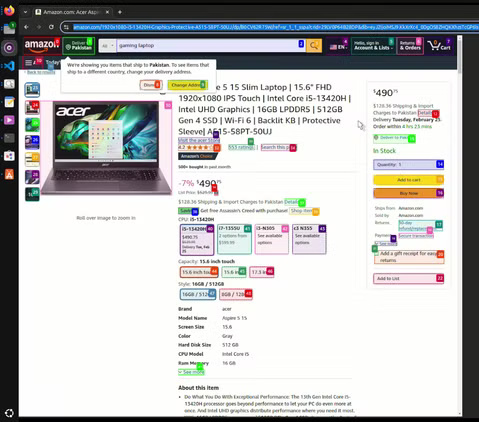Image resolution: width=479 pixels, height=422 pixels.
Task: Dismiss the delivery address popup
Action: click(151, 85)
